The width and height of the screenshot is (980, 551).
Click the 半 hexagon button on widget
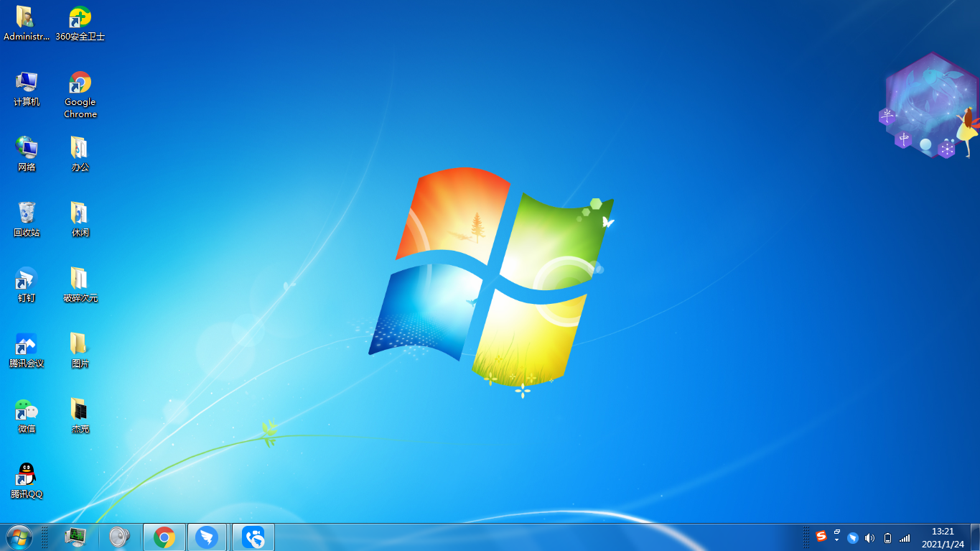tap(887, 116)
